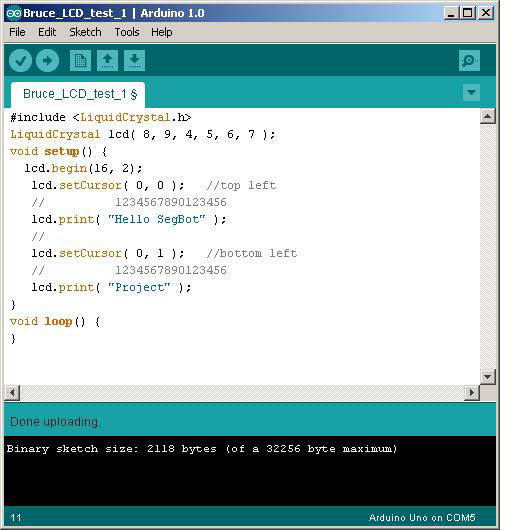Viewport: 512px width, 530px height.
Task: Create a new sketch with the New icon
Action: click(x=80, y=61)
